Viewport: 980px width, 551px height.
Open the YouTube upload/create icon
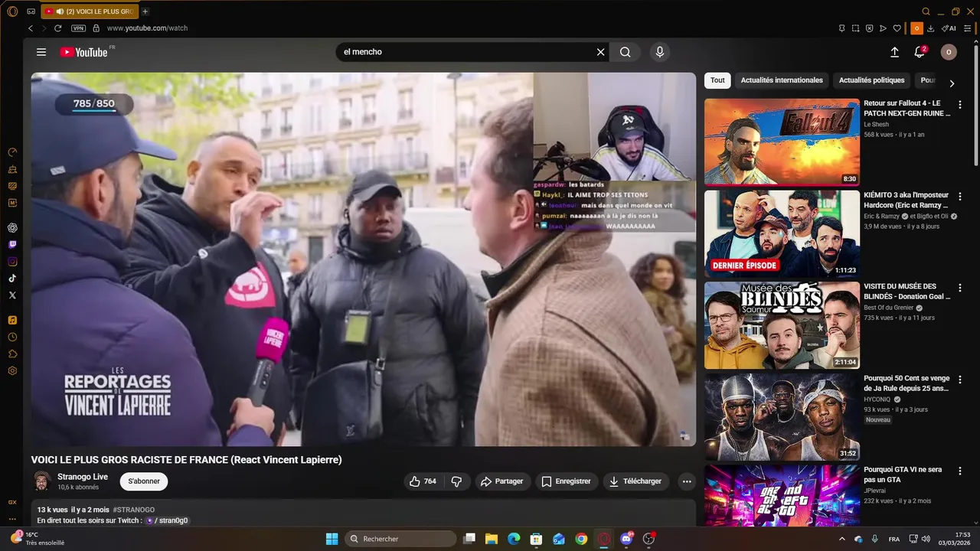(894, 52)
